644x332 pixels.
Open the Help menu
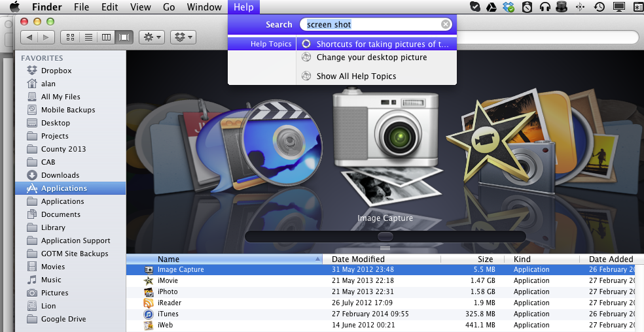click(x=243, y=7)
